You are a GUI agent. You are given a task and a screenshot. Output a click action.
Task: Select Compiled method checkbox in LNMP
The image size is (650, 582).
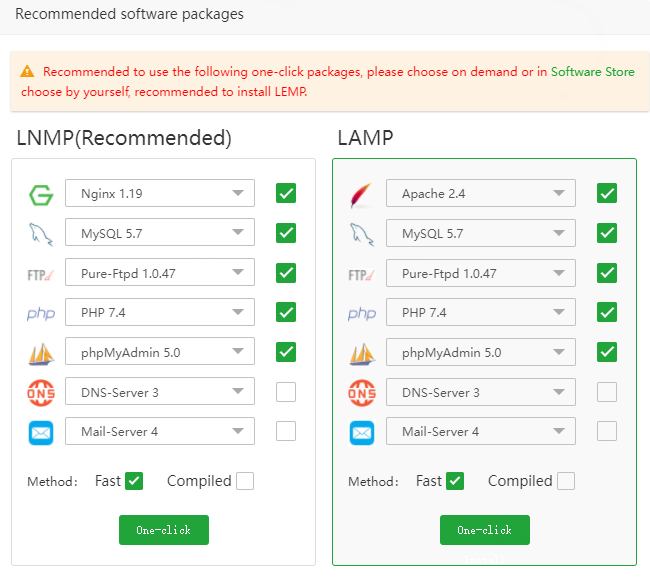tap(244, 481)
